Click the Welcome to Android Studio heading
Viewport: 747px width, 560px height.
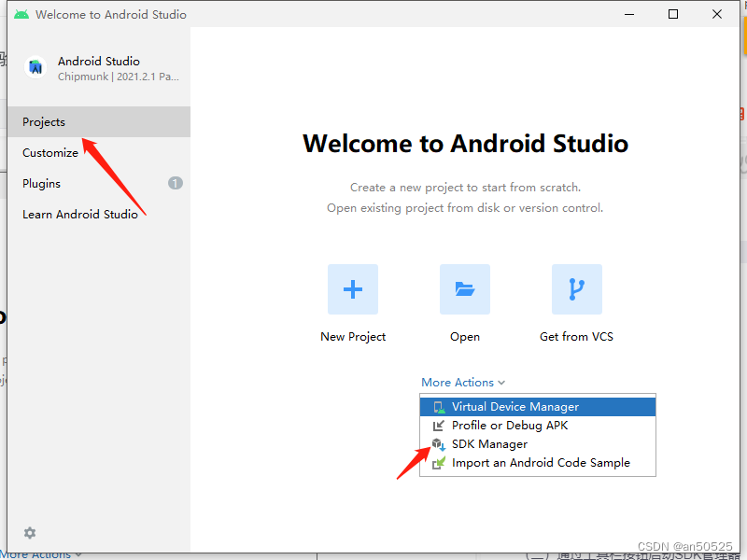click(465, 144)
